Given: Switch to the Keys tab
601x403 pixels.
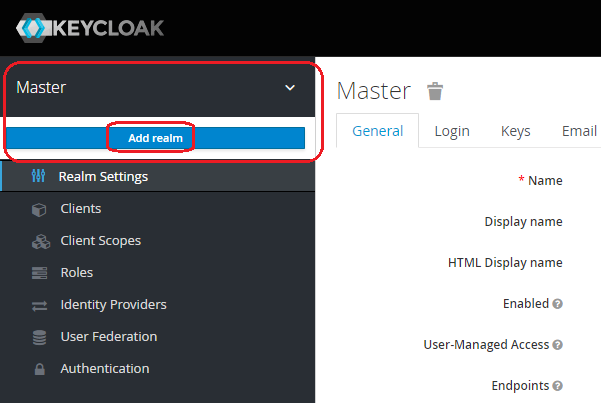Looking at the screenshot, I should pos(516,131).
